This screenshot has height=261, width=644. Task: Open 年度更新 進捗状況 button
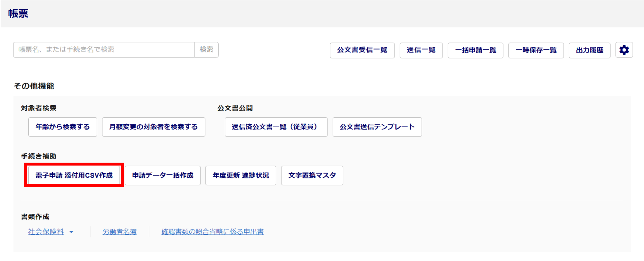click(241, 175)
